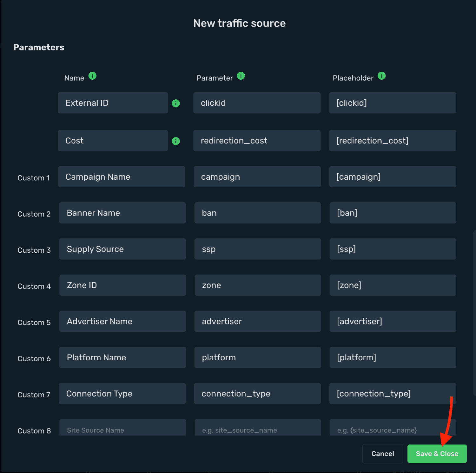Viewport: 476px width, 473px height.
Task: Click the New traffic source title
Action: point(240,23)
